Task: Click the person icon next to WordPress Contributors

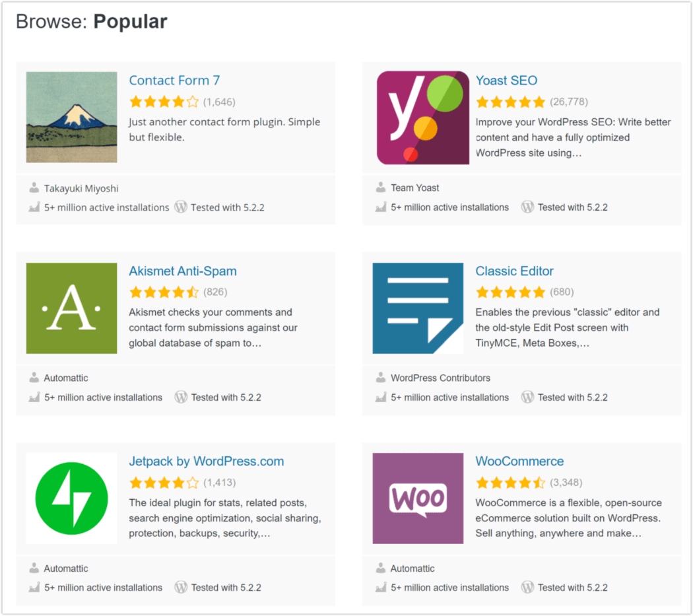Action: 380,378
